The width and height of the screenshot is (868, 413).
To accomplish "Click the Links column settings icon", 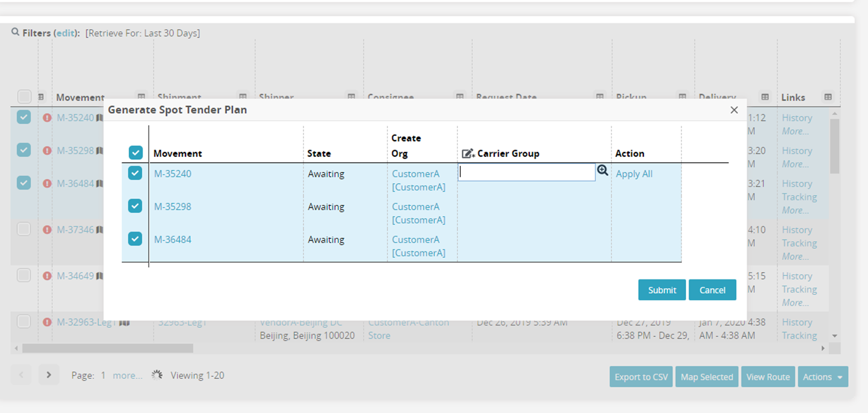I will tap(828, 97).
